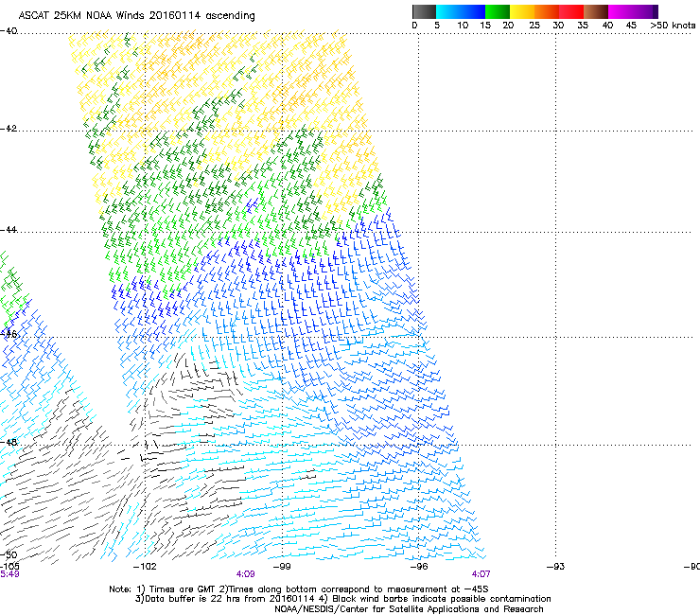Click the latitude label '-42'
This screenshot has width=700, height=615.
9,129
